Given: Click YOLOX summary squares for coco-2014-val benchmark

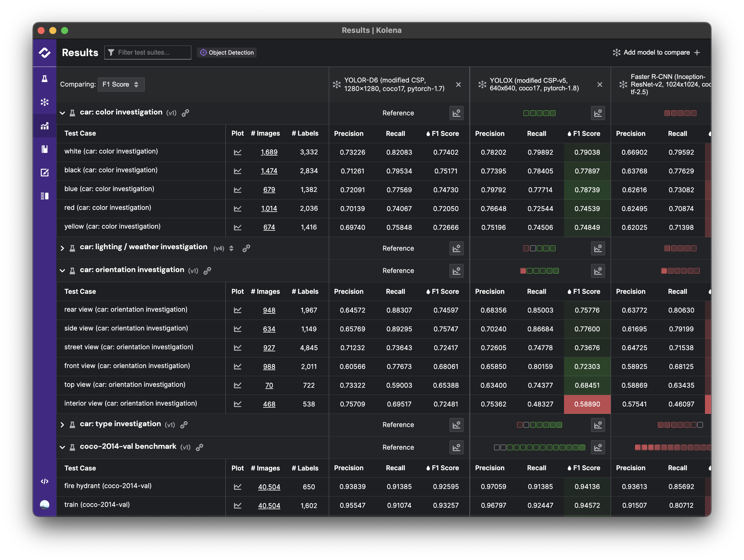Looking at the screenshot, I should [539, 447].
